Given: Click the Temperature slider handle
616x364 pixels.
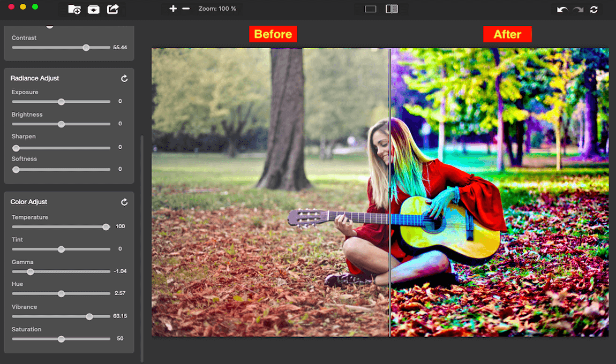Looking at the screenshot, I should click(106, 227).
